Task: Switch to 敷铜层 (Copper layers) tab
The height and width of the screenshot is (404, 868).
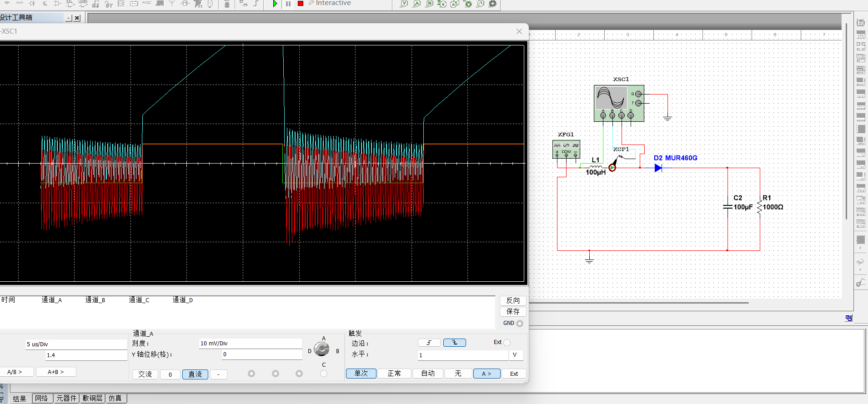Action: (92, 399)
